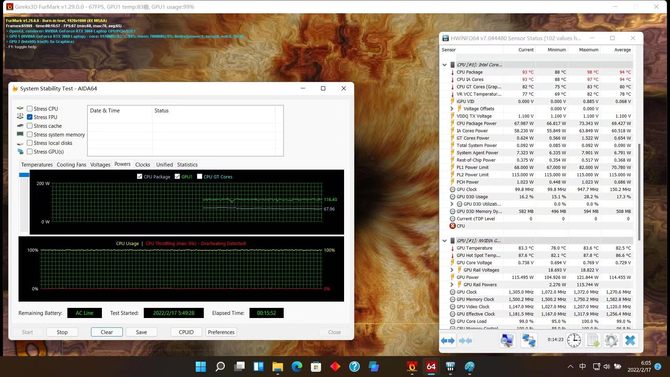Select the GPU Hot Spot Temp row
This screenshot has height=377, width=670.
click(541, 255)
